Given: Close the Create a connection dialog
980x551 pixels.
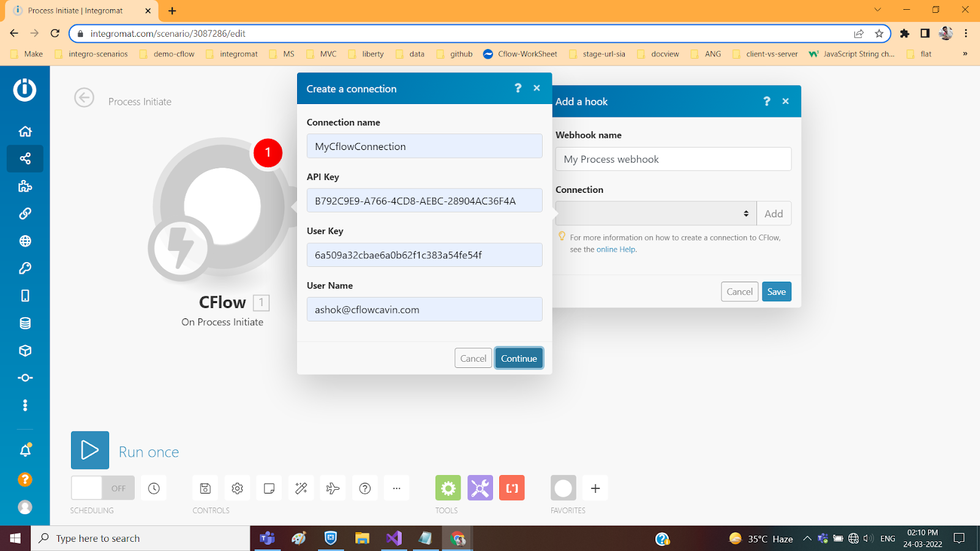Looking at the screenshot, I should 537,88.
